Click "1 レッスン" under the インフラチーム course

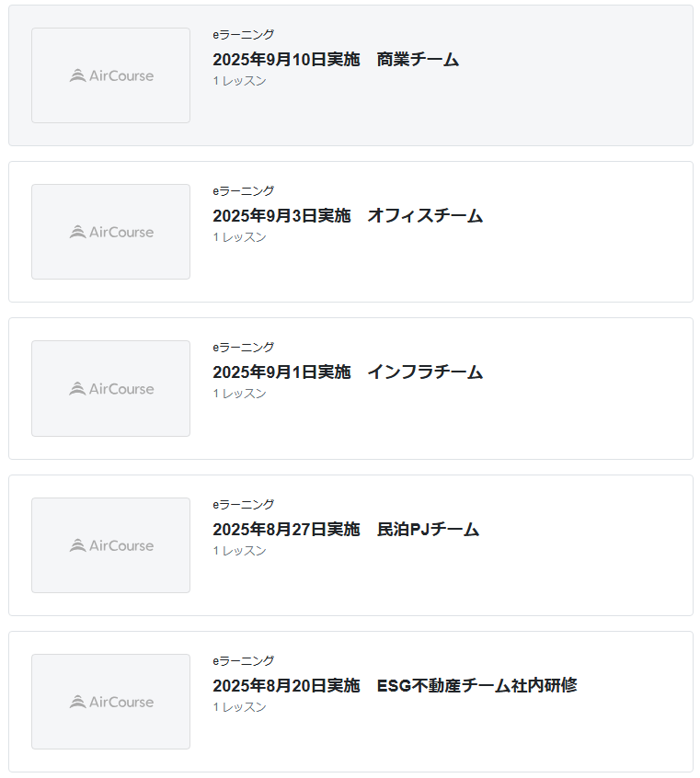tap(239, 394)
